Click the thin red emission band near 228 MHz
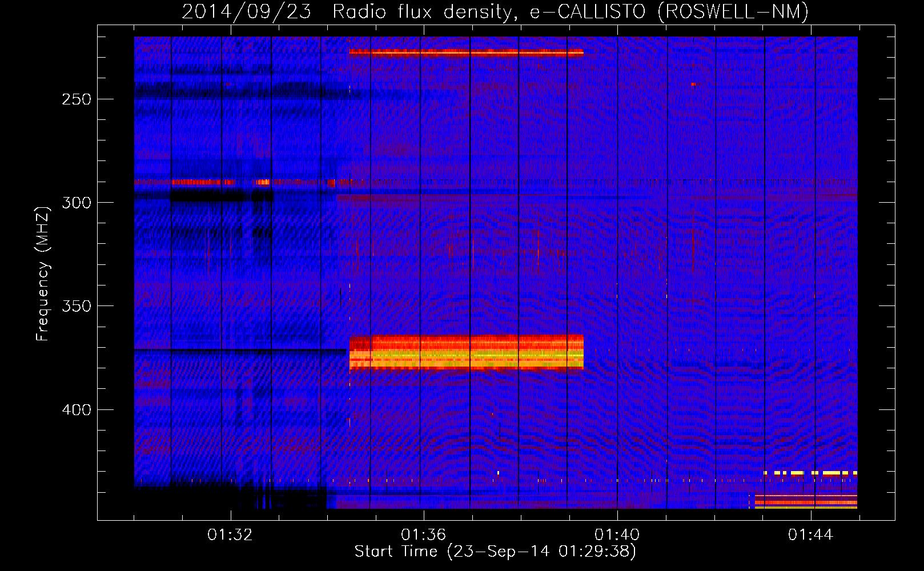Viewport: 924px width, 571px height. tap(466, 53)
